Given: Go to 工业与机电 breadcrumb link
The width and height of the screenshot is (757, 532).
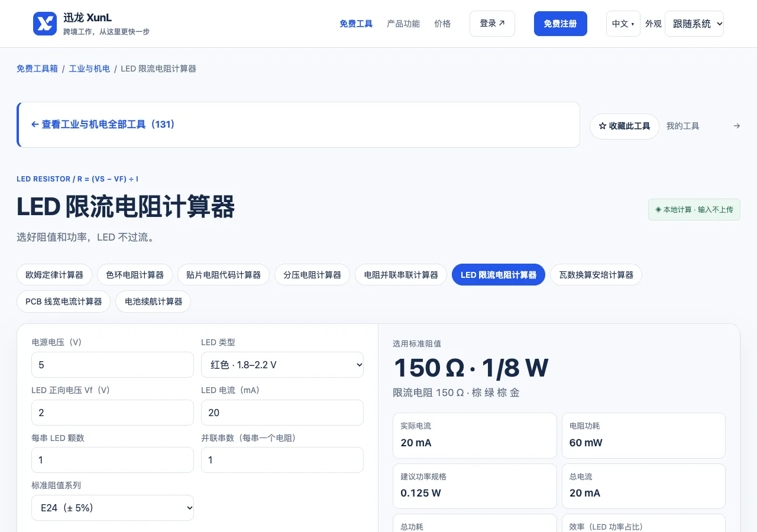Looking at the screenshot, I should click(x=89, y=69).
